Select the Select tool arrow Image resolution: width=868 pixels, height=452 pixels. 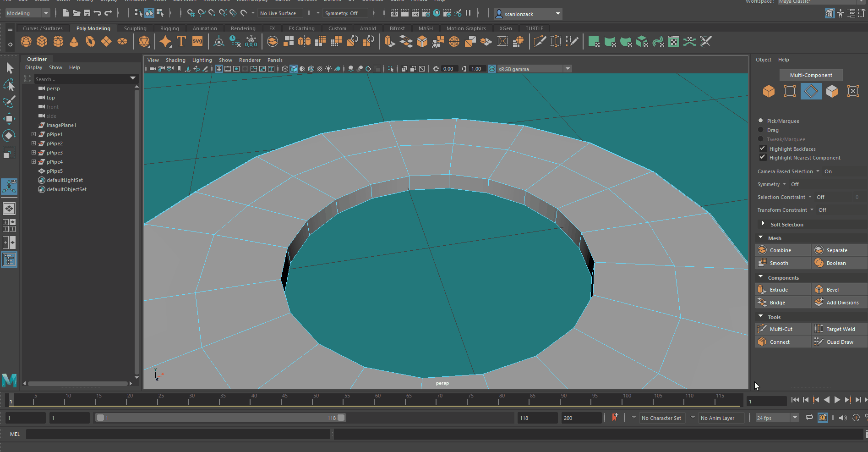pos(10,68)
